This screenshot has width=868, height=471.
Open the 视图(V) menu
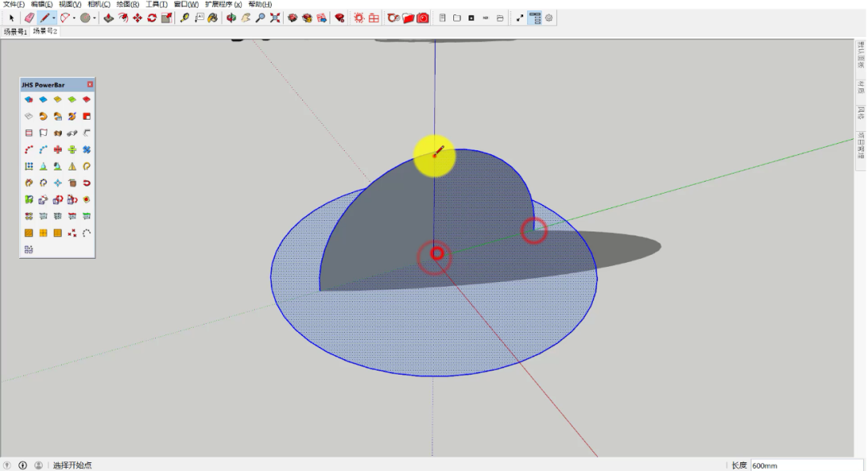70,5
